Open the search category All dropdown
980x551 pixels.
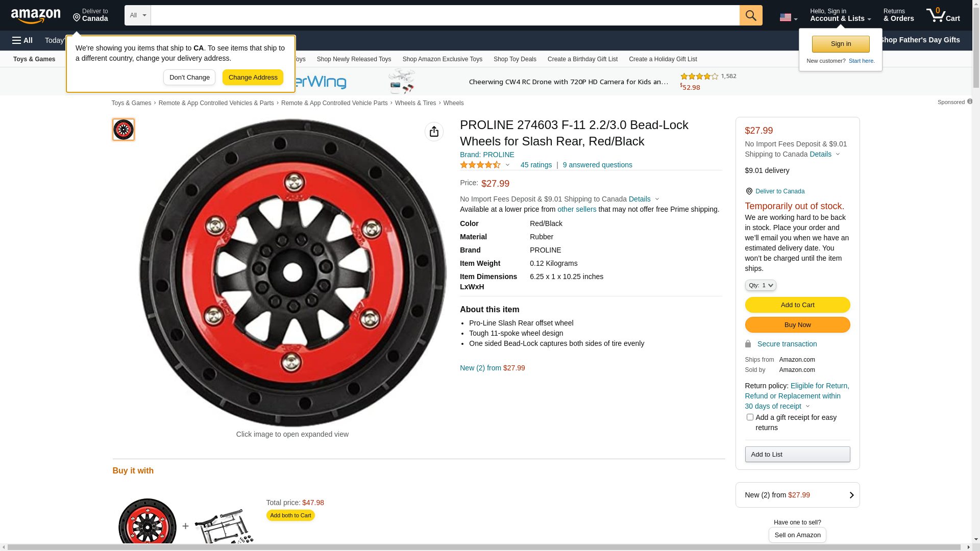pos(138,15)
